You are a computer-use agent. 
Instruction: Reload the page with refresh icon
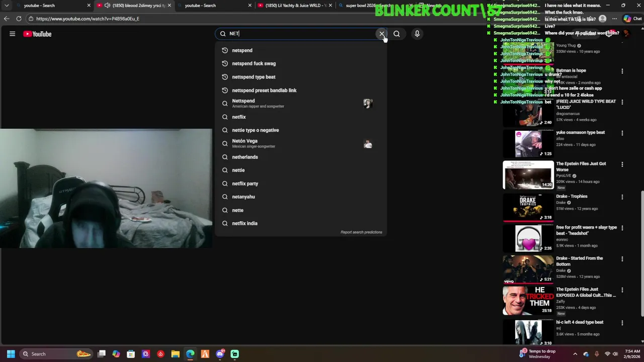coord(19,19)
